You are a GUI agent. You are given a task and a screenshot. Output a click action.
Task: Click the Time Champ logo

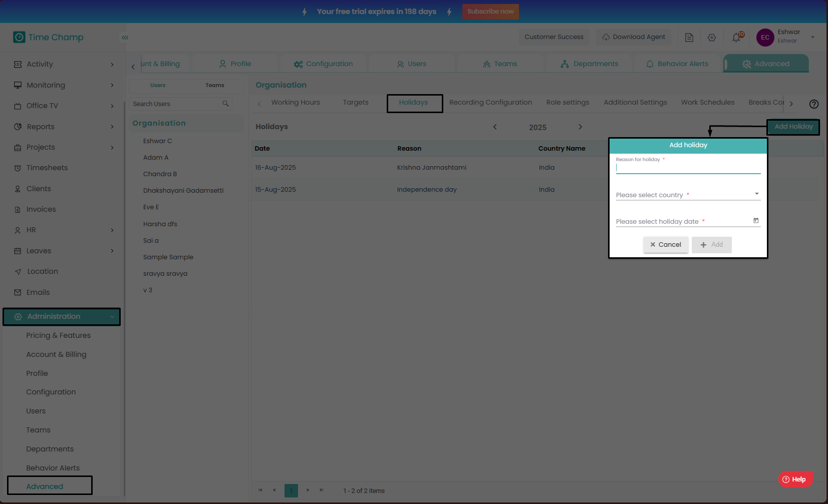(x=49, y=38)
